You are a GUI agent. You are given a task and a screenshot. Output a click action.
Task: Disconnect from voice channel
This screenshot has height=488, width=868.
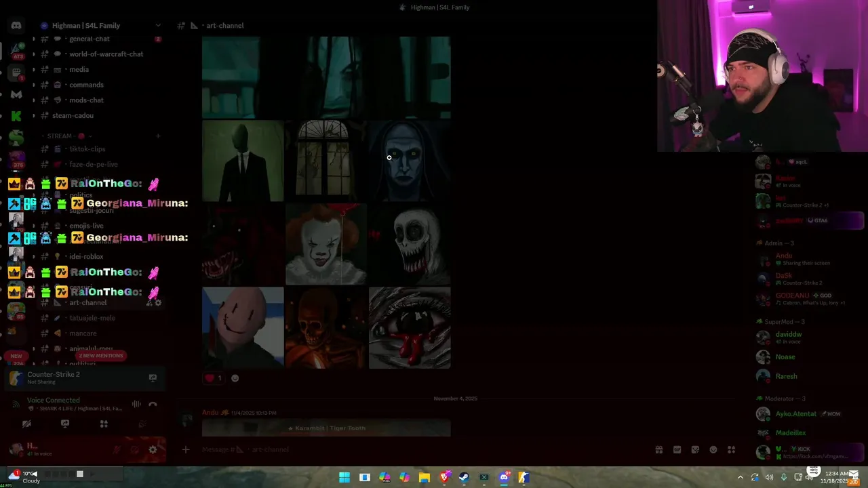153,405
